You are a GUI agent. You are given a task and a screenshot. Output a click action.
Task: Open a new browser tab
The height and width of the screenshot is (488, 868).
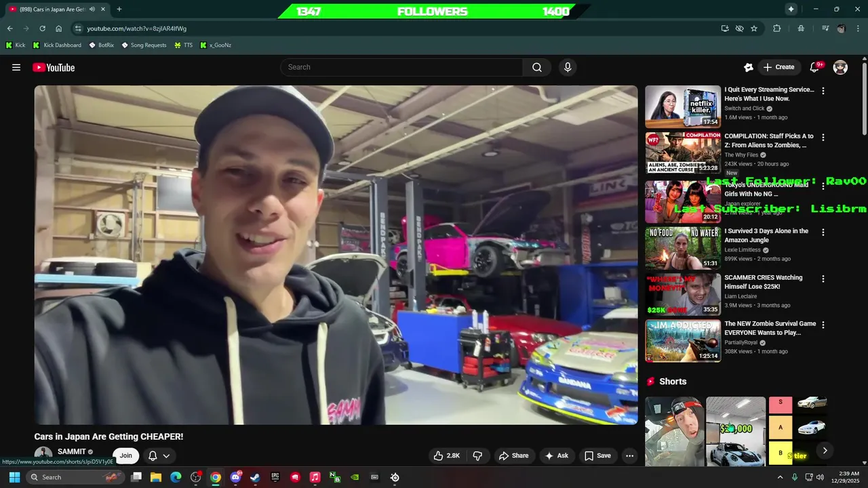point(119,9)
